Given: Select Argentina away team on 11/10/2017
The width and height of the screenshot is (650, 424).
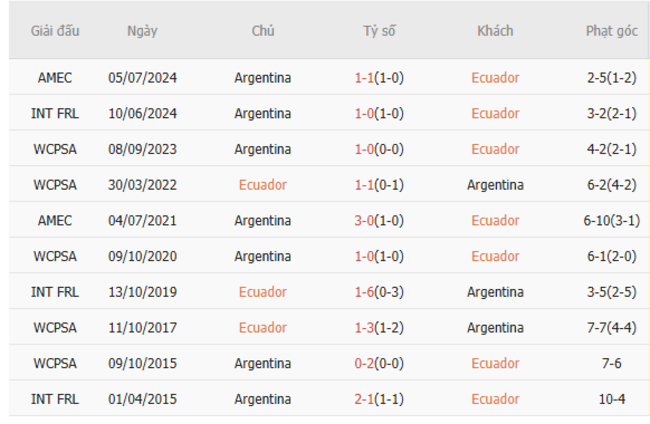Looking at the screenshot, I should pos(495,328).
